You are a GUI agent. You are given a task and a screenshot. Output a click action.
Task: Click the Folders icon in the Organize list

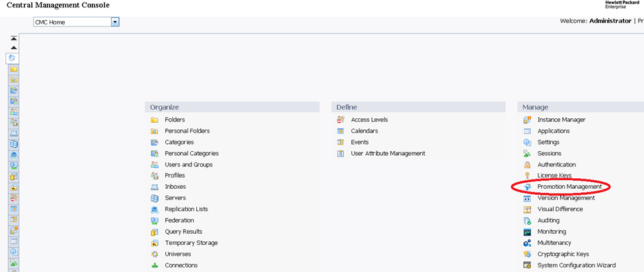[155, 120]
